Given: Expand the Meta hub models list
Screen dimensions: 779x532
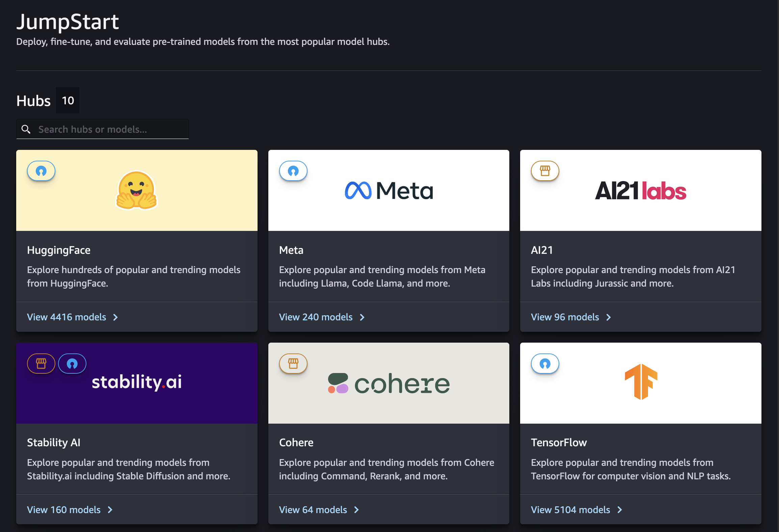Looking at the screenshot, I should [x=321, y=317].
